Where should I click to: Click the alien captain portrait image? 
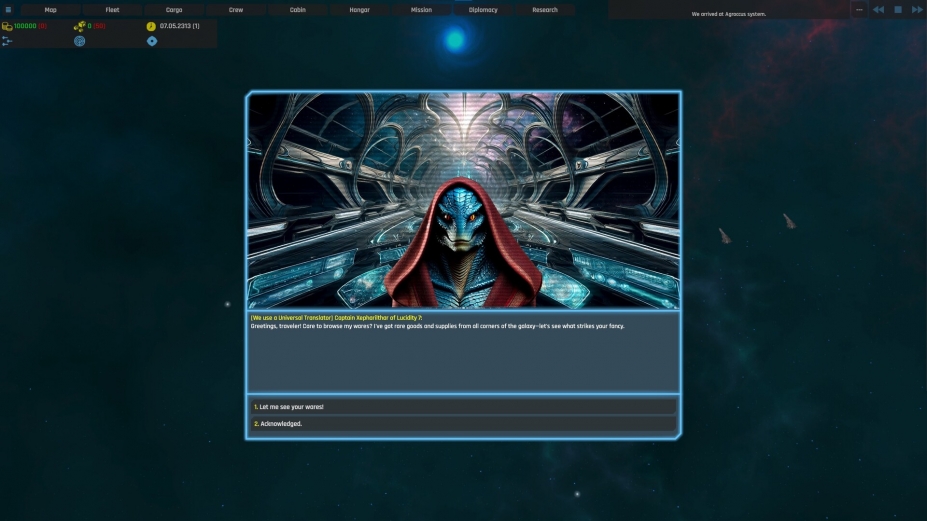tap(463, 201)
